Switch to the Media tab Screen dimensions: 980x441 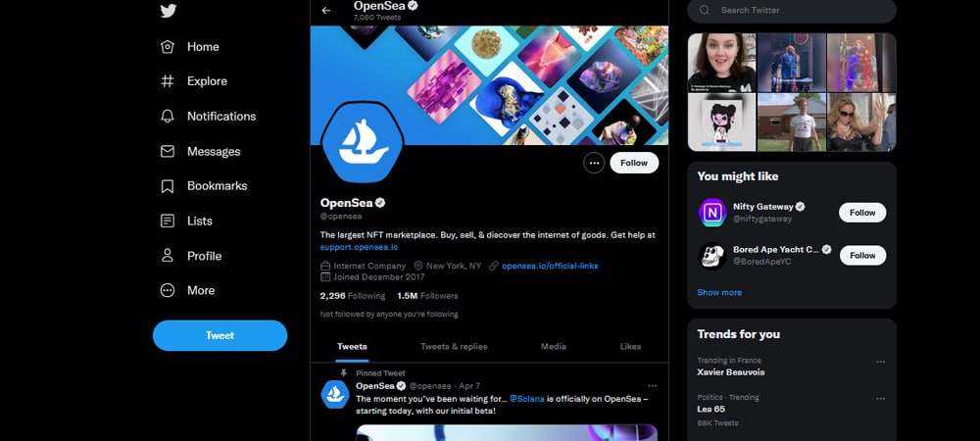pyautogui.click(x=553, y=347)
